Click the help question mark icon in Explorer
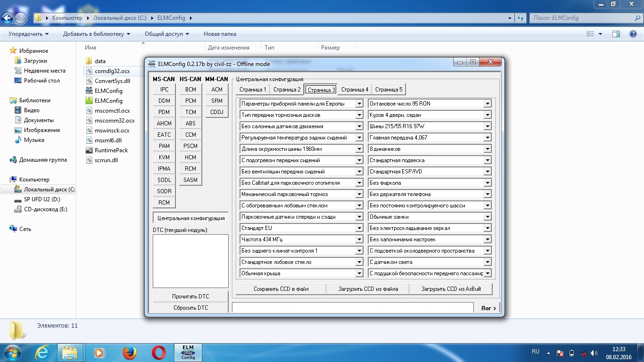 point(633,34)
